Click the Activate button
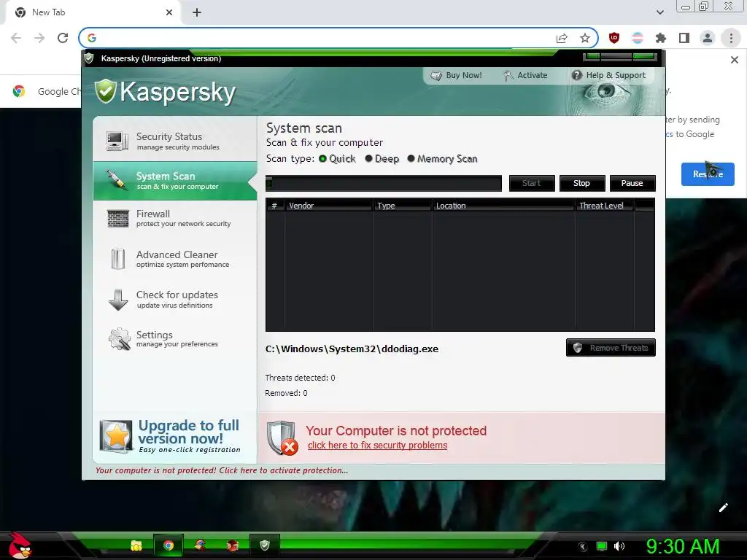Image resolution: width=747 pixels, height=560 pixels. pyautogui.click(x=525, y=75)
